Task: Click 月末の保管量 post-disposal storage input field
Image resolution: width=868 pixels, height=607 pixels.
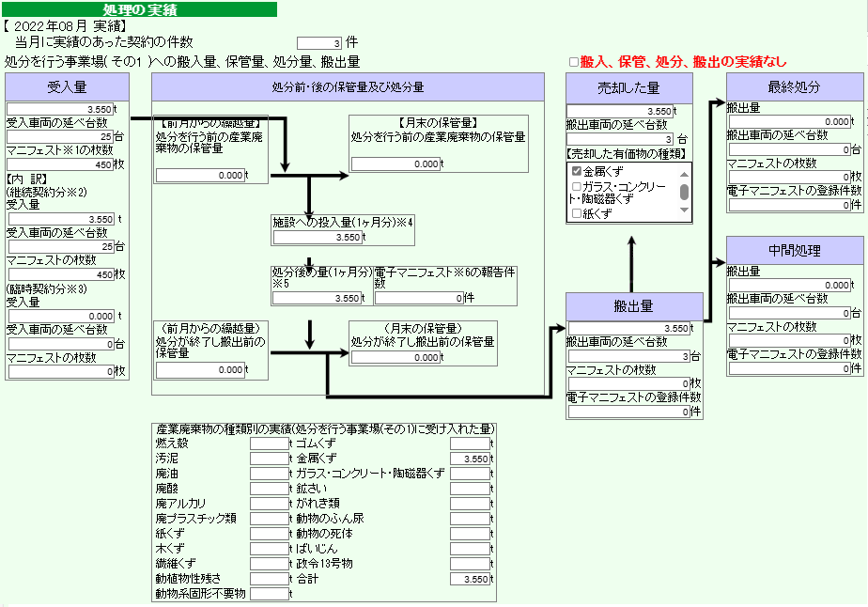Action: (x=395, y=357)
